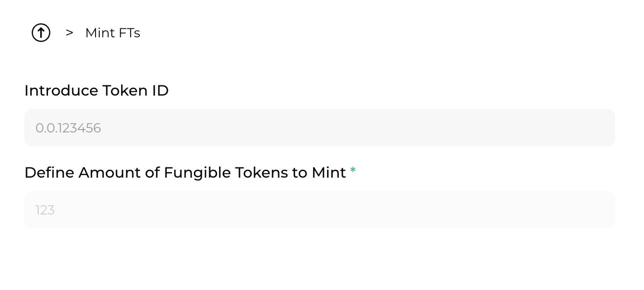Click the circled up-arrow icon
Screen dimensions: 644x290
click(x=41, y=33)
